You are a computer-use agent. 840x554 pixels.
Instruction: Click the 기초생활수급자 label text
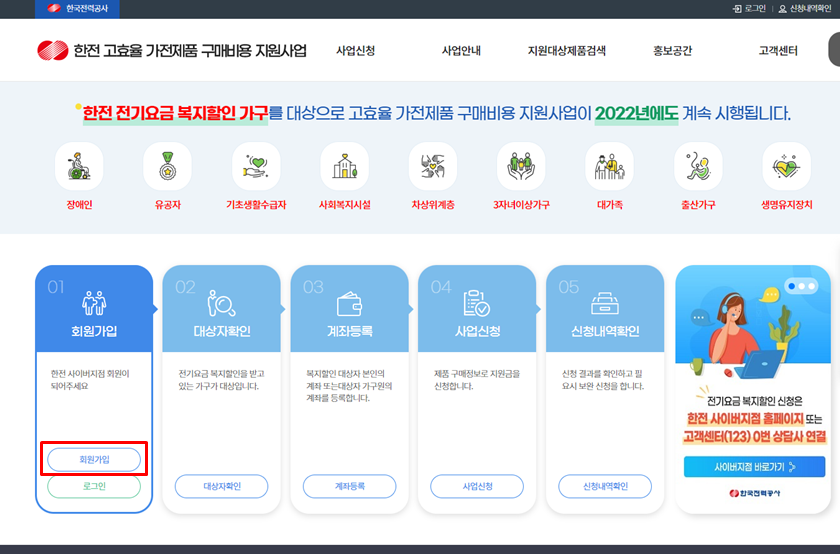[256, 205]
